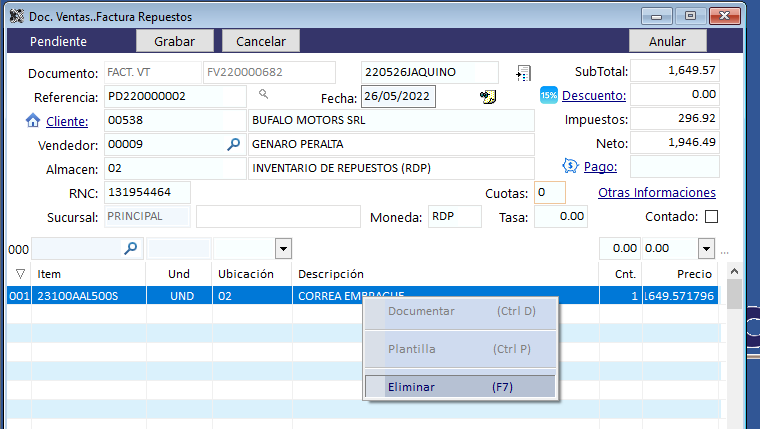Viewport: 760px width, 429px height.
Task: Choose Documentar from the context menu
Action: coord(460,311)
